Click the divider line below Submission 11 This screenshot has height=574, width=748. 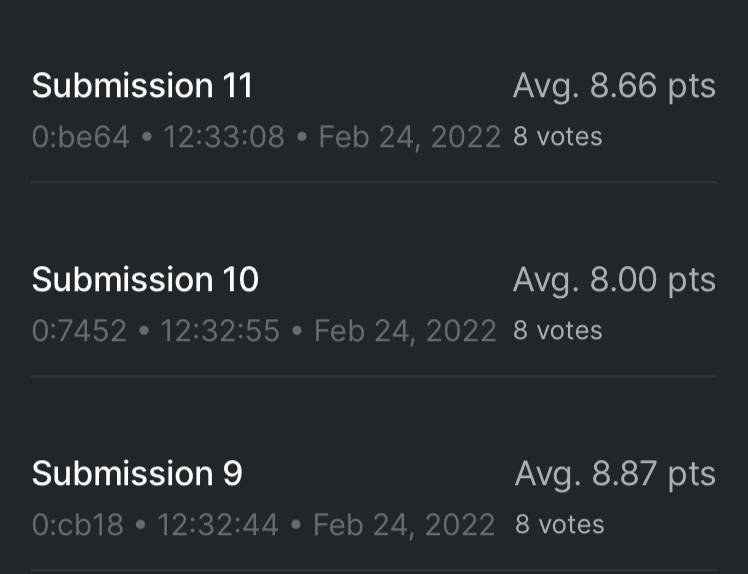point(374,183)
